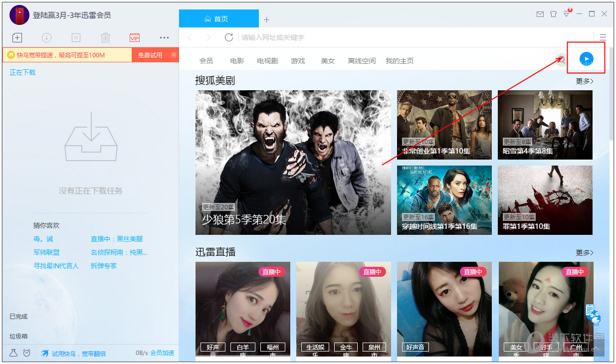Screen dimensions: 616x364
Task: Click the home icon on 首页 tab
Action: tap(207, 19)
